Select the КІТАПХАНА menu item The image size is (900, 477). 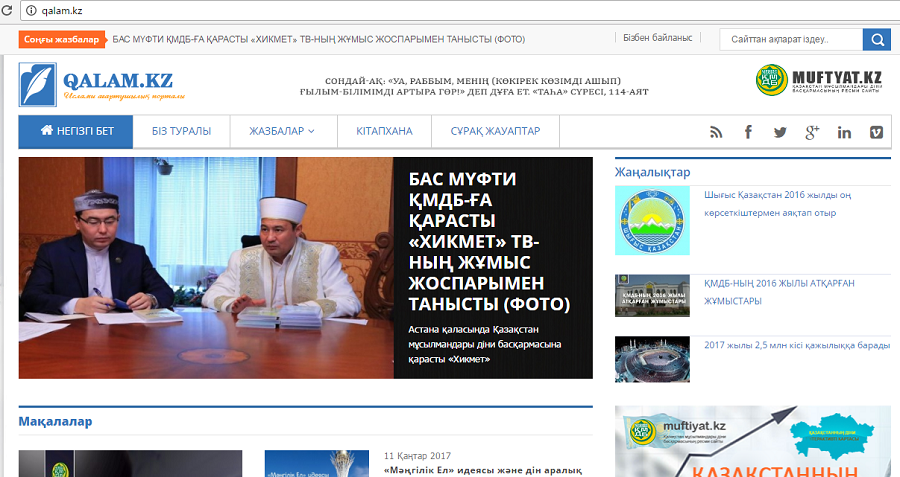point(384,131)
